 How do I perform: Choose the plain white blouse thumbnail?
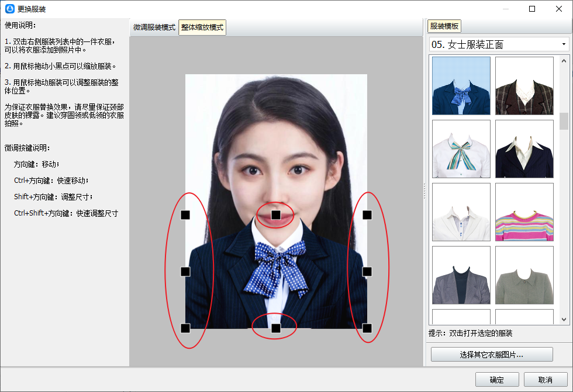point(461,212)
